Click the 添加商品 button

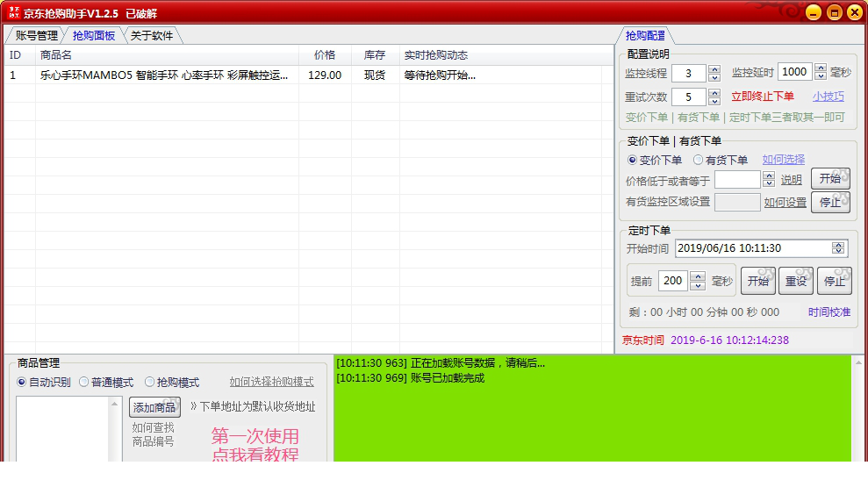(154, 407)
